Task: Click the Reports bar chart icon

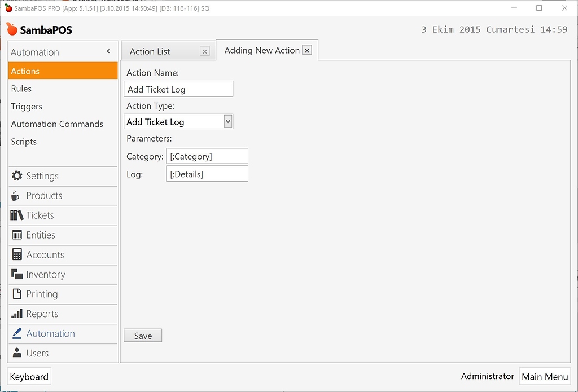Action: tap(16, 314)
